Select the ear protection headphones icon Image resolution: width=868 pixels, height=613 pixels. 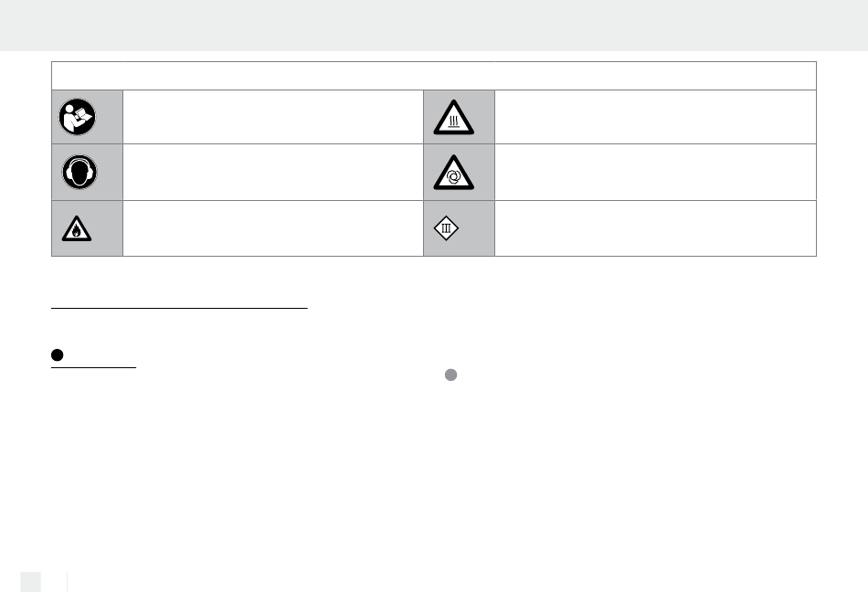79,172
